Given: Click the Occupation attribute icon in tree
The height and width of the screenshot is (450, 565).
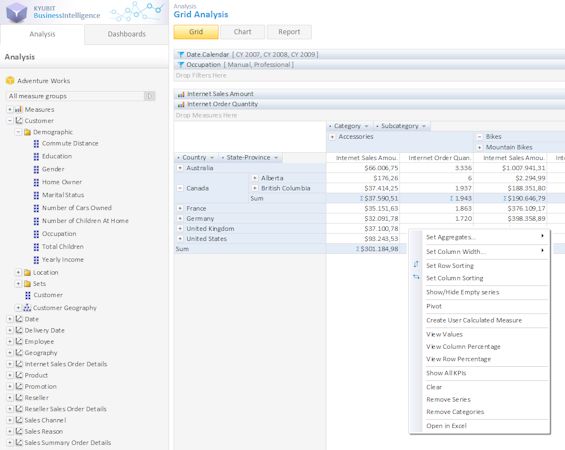Looking at the screenshot, I should click(36, 234).
